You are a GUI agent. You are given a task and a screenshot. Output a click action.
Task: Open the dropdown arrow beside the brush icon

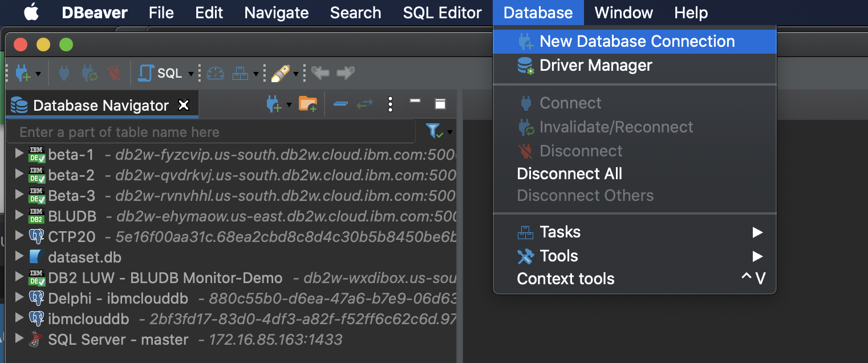pyautogui.click(x=296, y=74)
